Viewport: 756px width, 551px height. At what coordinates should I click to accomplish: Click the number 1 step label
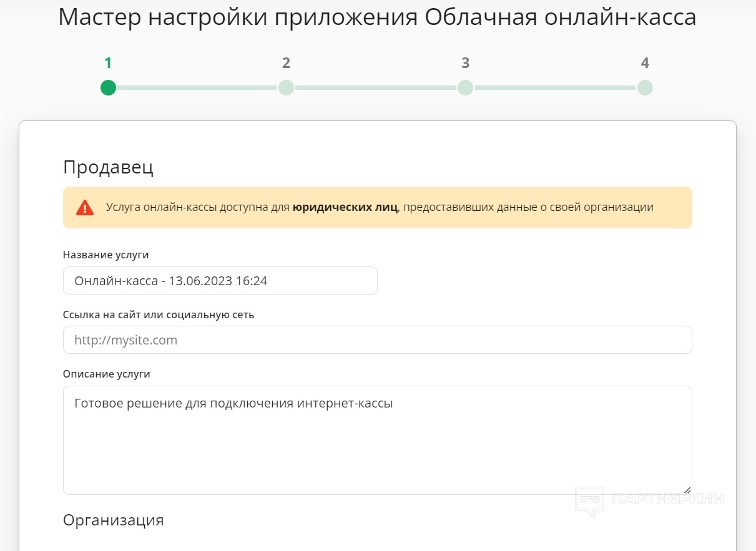point(108,63)
